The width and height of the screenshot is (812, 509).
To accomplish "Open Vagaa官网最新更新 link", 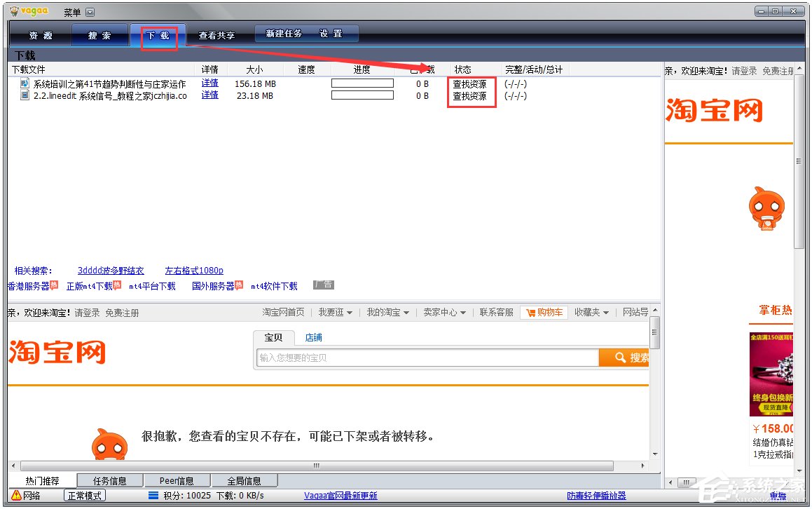I will pos(340,496).
